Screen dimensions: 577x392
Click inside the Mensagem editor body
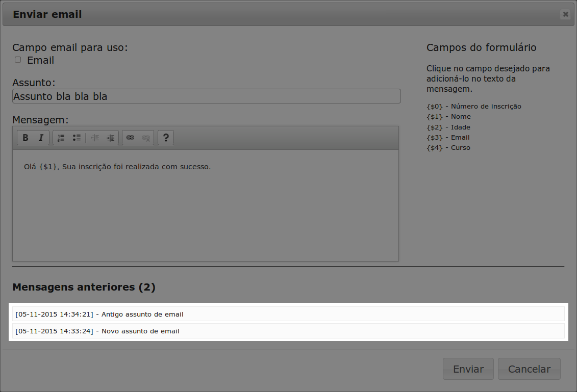205,209
